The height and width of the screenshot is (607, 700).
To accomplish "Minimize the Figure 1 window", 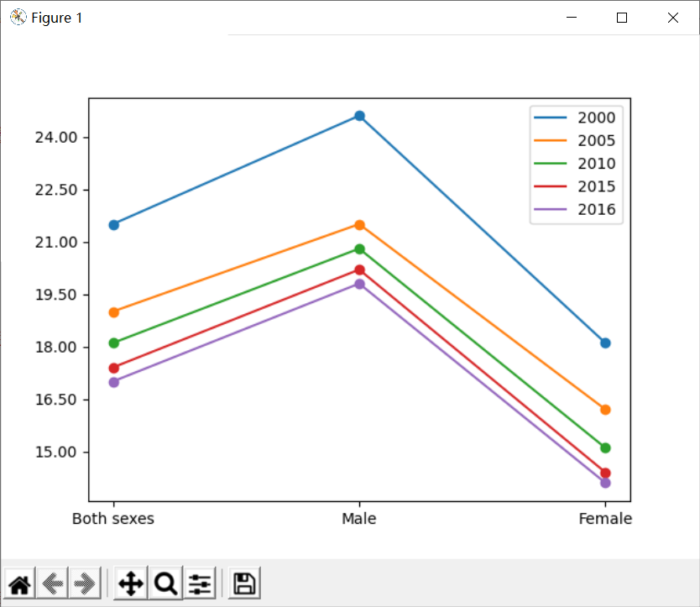I will tap(572, 18).
